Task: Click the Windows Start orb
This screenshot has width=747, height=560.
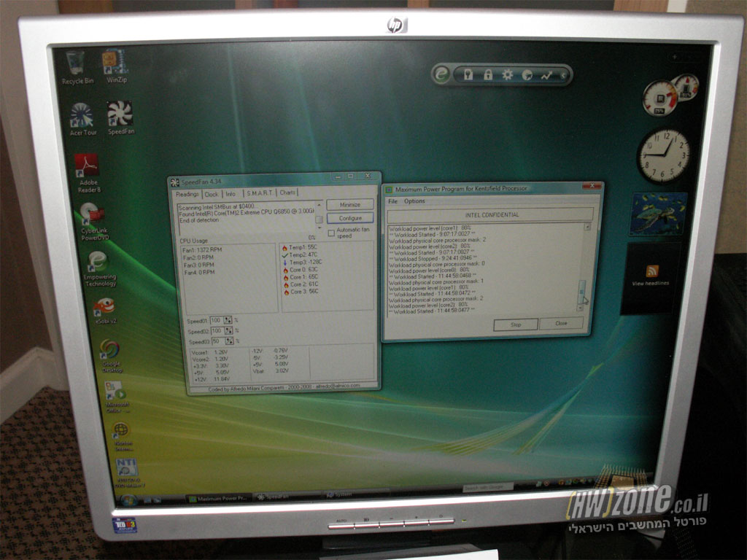Action: point(129,500)
